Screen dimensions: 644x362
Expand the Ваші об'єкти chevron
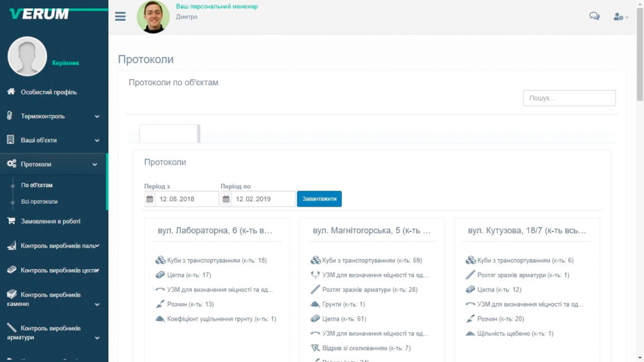(x=97, y=140)
